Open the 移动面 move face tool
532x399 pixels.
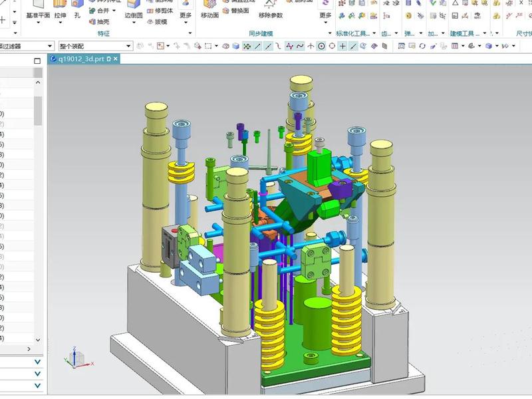pos(209,9)
